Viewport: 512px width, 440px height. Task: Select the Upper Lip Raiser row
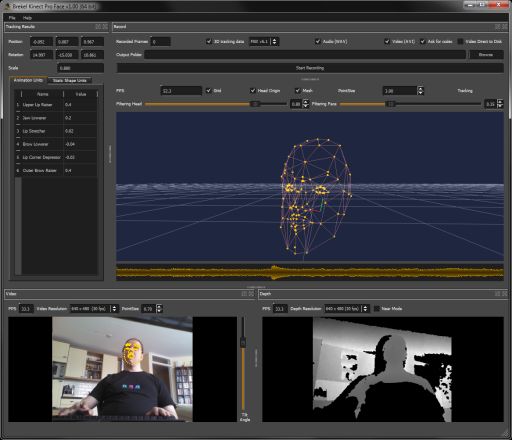point(56,105)
